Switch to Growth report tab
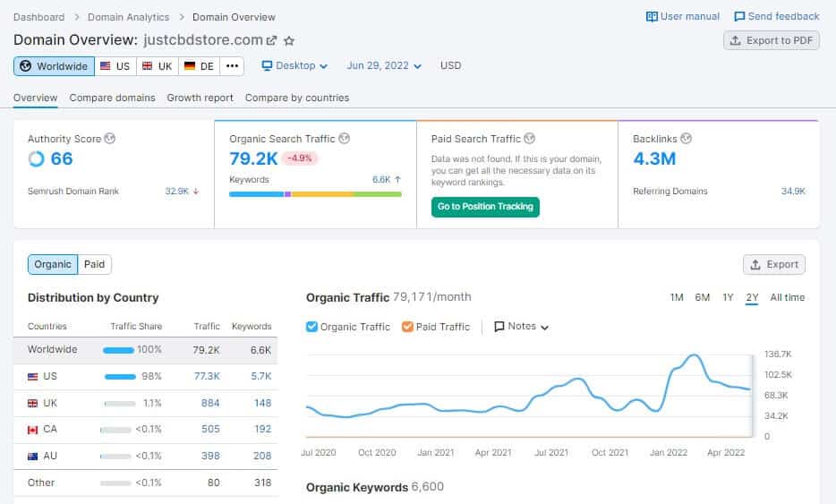Viewport: 836px width, 504px height. tap(200, 98)
